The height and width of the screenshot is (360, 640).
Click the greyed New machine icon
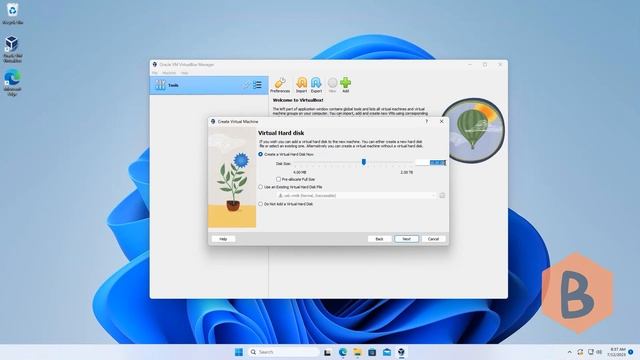click(x=333, y=85)
